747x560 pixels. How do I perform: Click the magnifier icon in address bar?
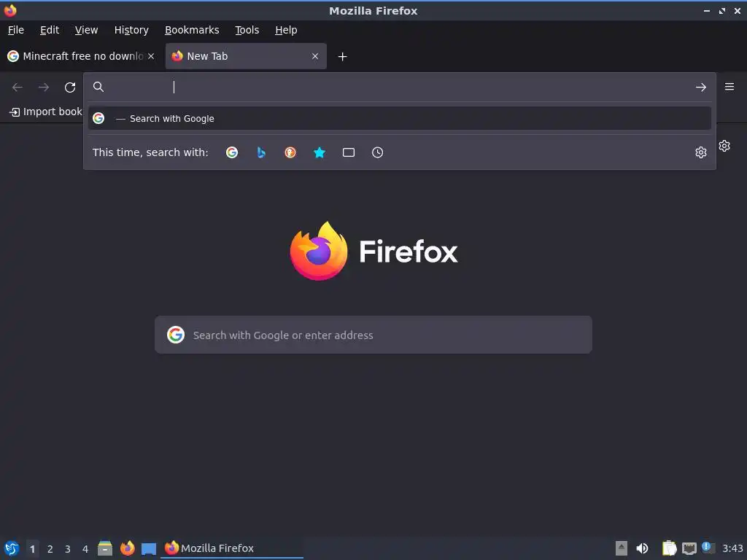coord(98,87)
